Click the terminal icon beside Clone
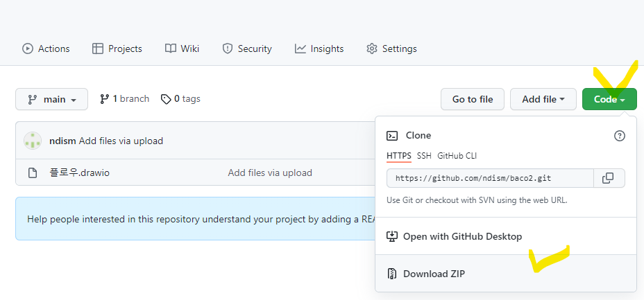644x300 pixels. click(x=392, y=136)
